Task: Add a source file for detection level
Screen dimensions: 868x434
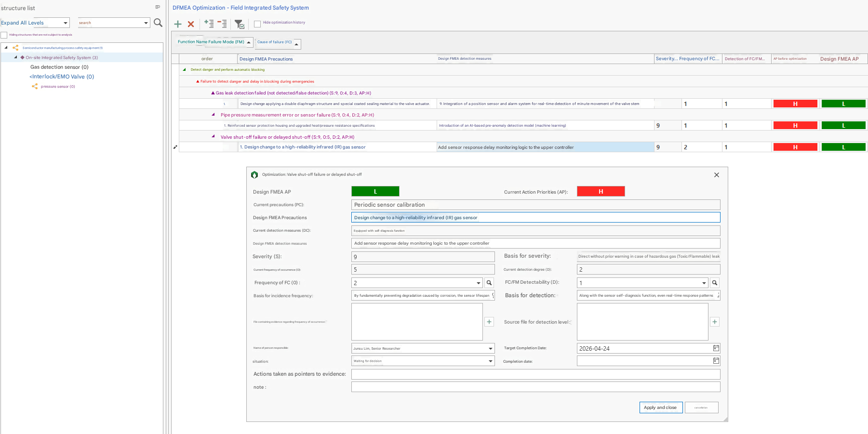Action: (x=715, y=322)
